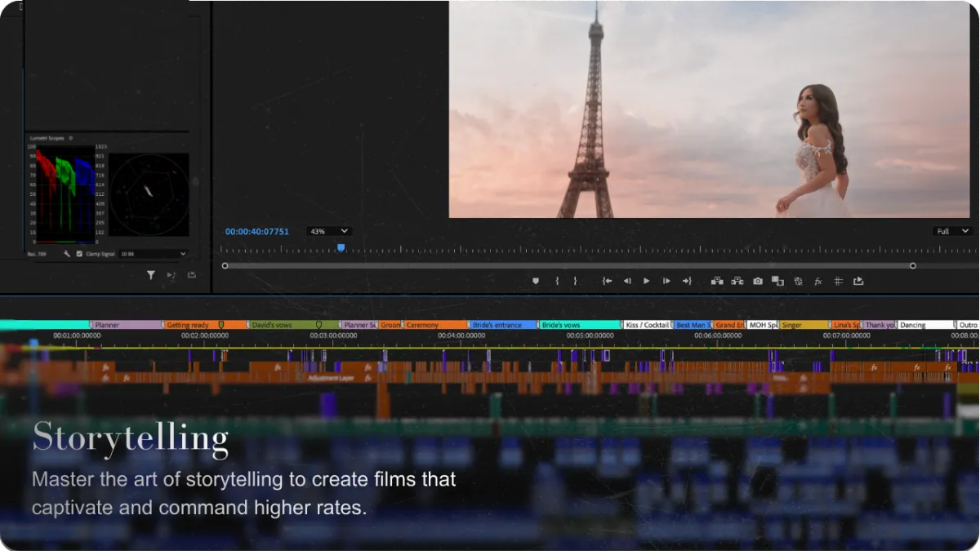Click right handle of monitor zoom scrollbar
This screenshot has height=551, width=980.
pos(913,265)
